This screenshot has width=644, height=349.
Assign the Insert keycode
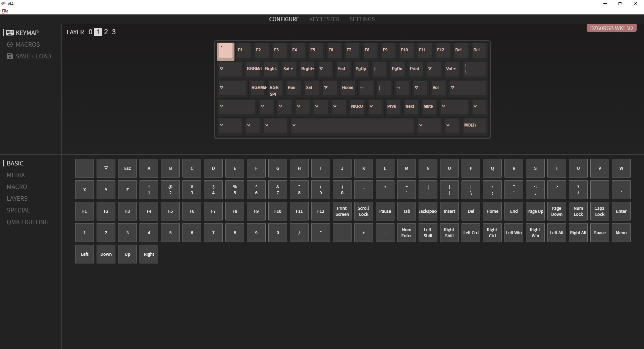[x=449, y=211]
